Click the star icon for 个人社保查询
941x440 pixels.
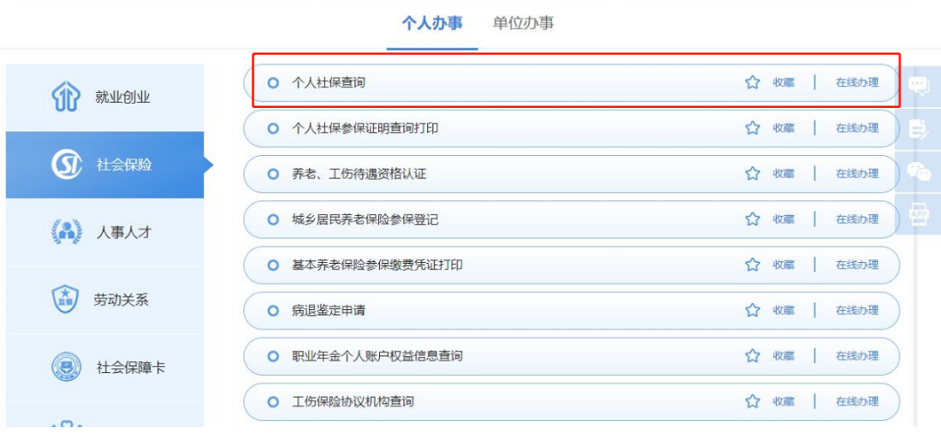tap(752, 83)
